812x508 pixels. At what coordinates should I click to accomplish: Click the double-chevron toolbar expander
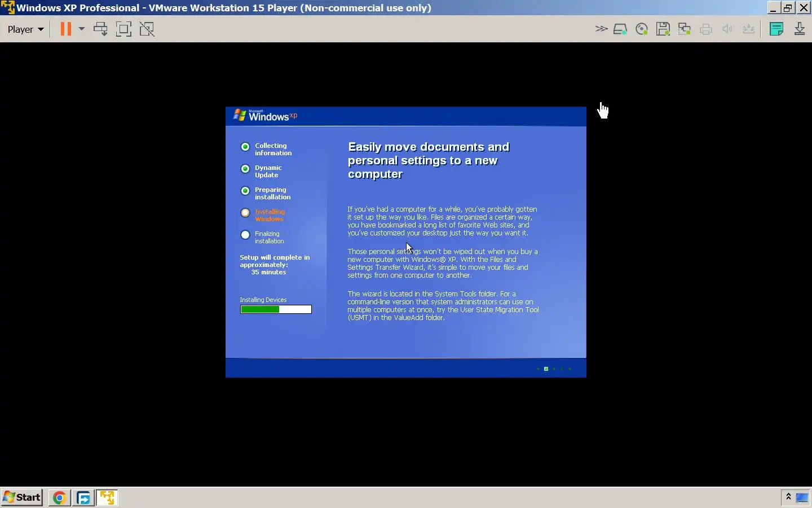tap(601, 29)
